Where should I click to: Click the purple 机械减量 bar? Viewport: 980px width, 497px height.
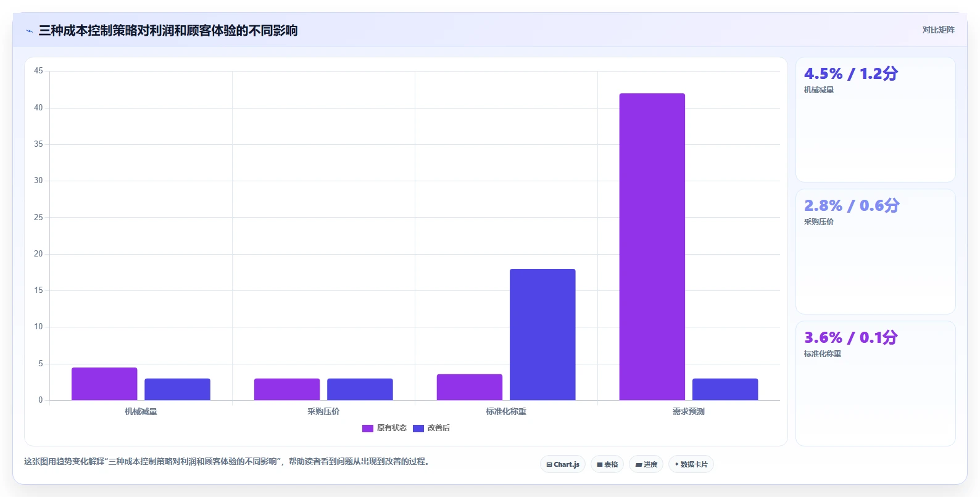click(104, 384)
